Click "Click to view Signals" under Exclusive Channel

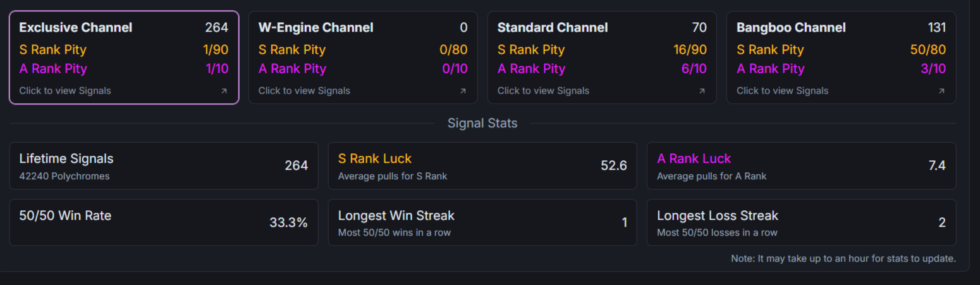point(65,91)
